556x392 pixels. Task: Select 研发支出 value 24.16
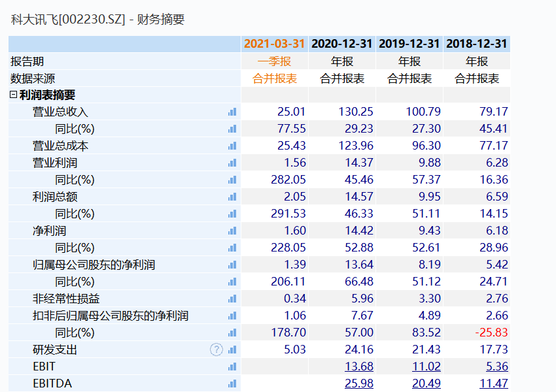click(359, 350)
